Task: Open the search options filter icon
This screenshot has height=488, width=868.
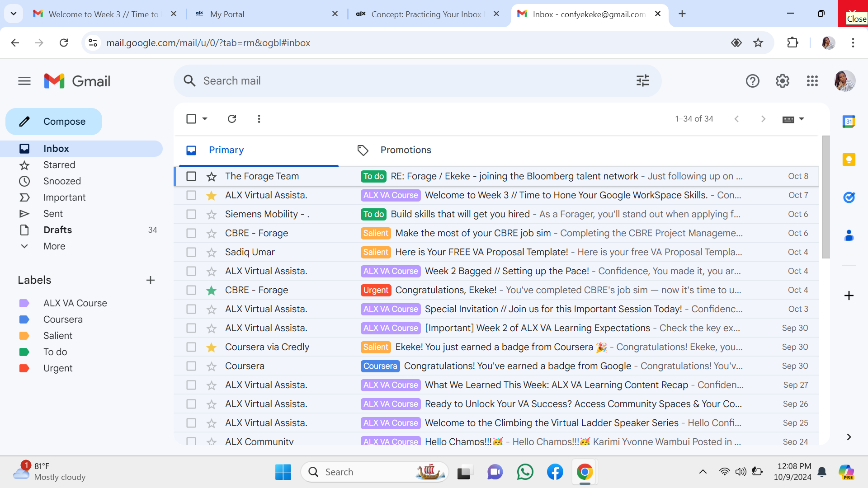Action: tap(642, 81)
